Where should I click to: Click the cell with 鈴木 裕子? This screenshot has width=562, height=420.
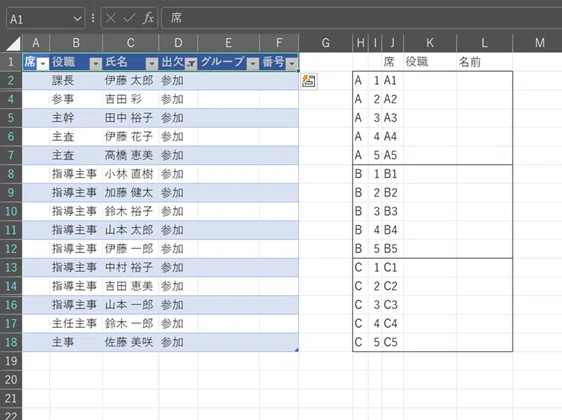tap(130, 211)
